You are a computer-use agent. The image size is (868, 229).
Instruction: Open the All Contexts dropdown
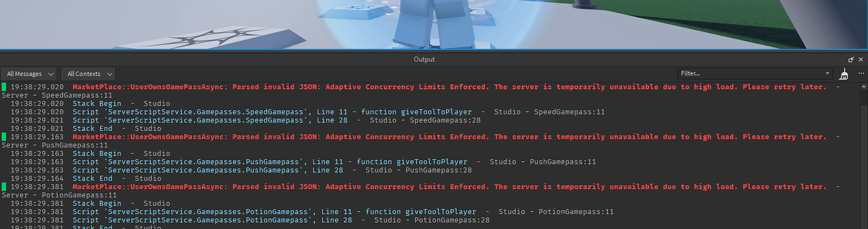pyautogui.click(x=89, y=74)
